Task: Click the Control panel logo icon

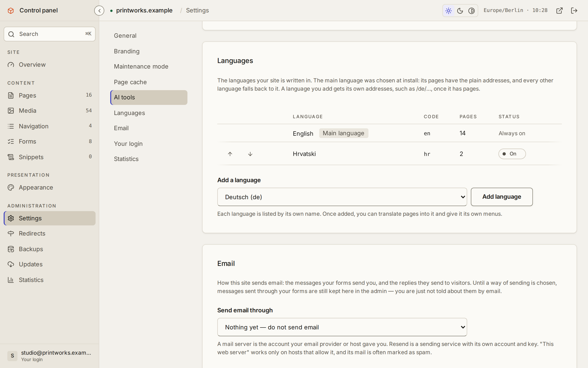Action: click(11, 11)
